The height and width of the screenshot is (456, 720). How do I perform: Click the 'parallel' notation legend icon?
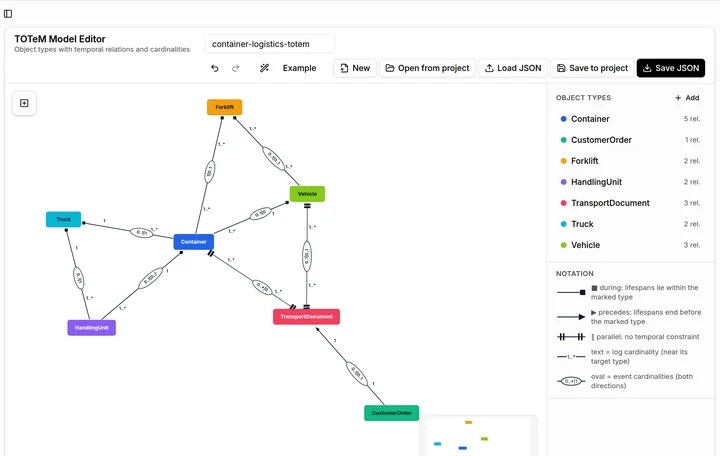(x=571, y=337)
